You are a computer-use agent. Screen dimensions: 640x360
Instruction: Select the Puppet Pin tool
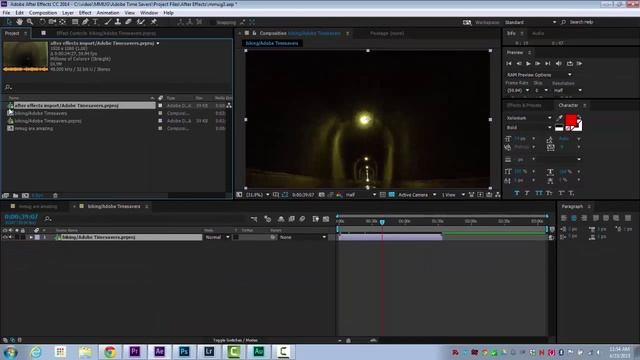pos(154,22)
